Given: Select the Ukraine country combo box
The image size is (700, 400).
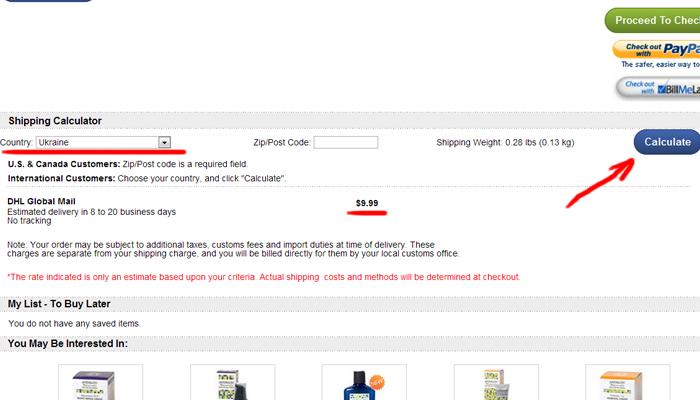Looking at the screenshot, I should (x=103, y=142).
